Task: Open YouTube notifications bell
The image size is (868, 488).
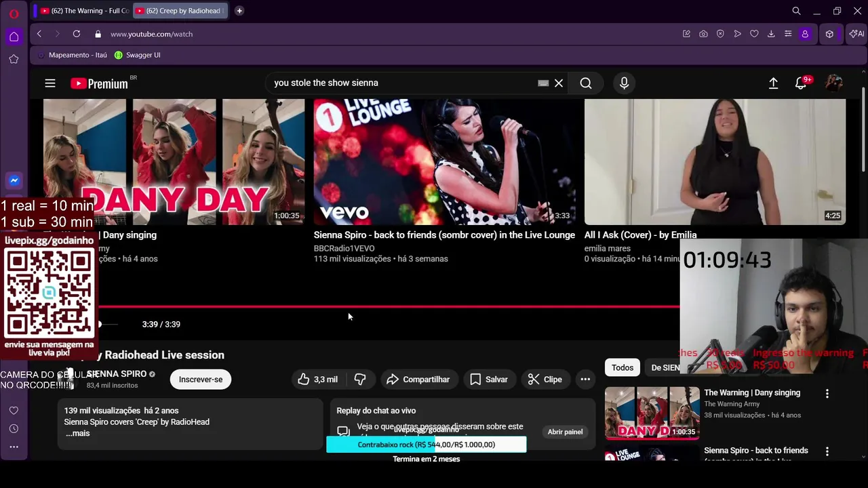Action: click(801, 83)
